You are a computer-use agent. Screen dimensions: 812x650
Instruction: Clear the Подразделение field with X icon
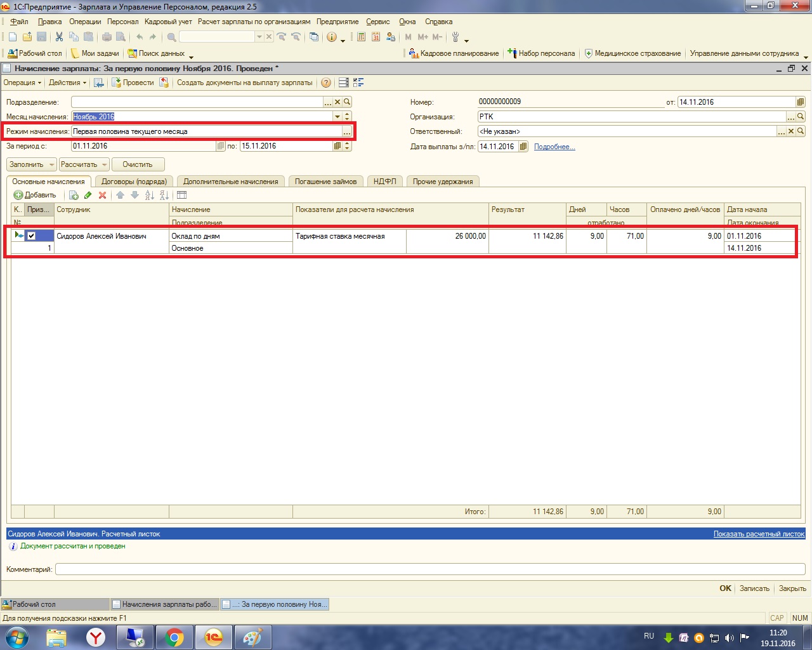[337, 102]
